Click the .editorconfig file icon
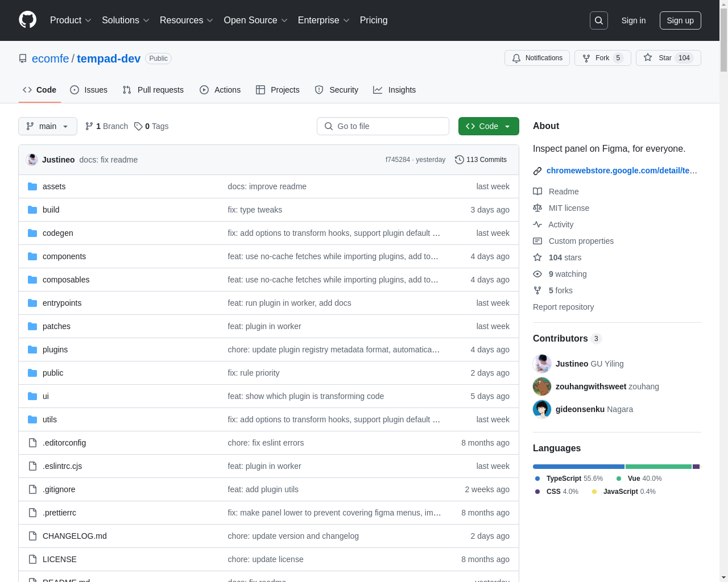The height and width of the screenshot is (582, 728). pos(32,443)
